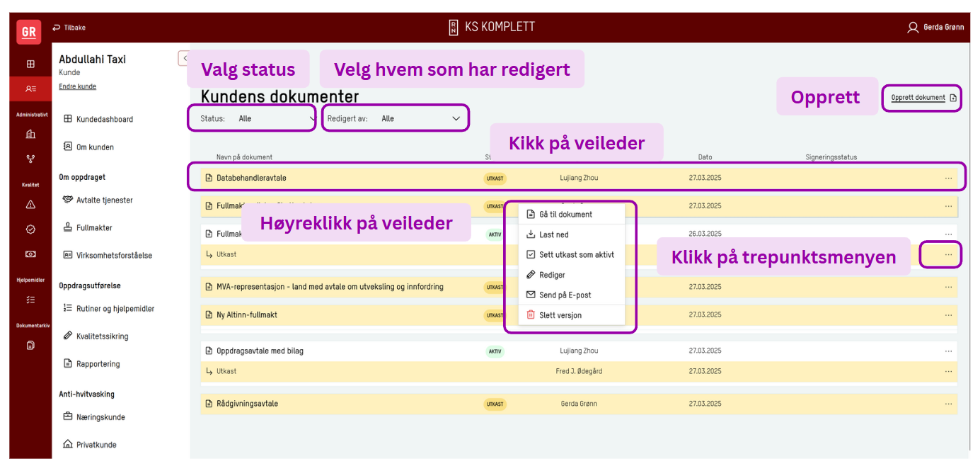
Task: Open Næringskunde under Anti-hvitvasking
Action: (94, 416)
